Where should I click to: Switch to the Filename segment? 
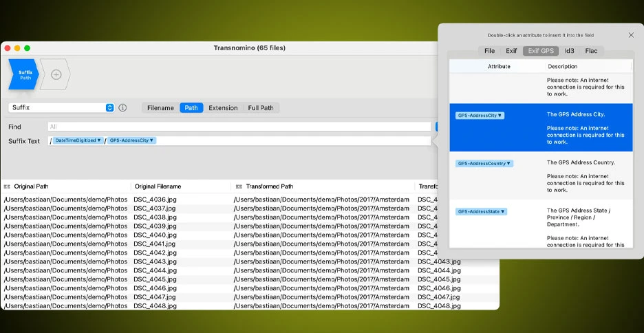tap(160, 108)
